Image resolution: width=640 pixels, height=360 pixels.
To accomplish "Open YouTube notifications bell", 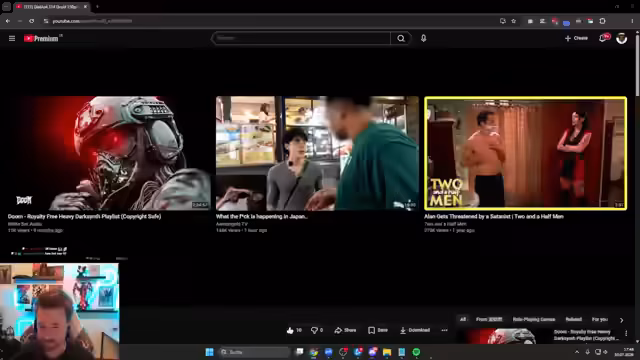I will pos(603,38).
